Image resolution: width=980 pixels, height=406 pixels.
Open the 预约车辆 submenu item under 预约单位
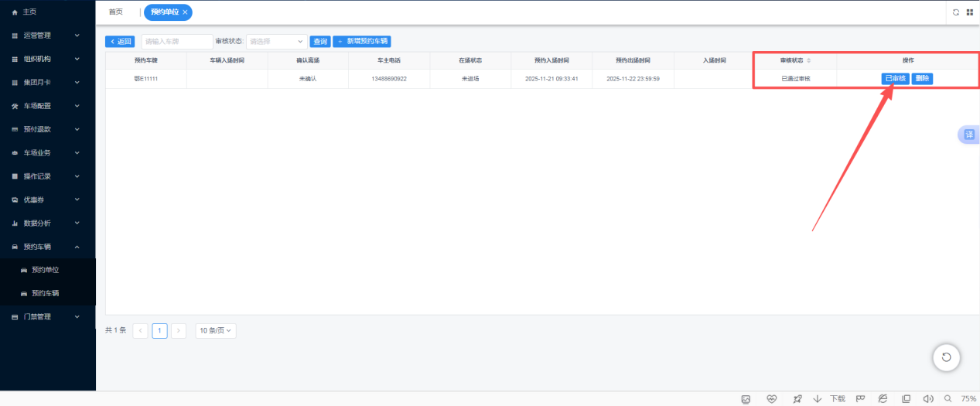click(48, 294)
